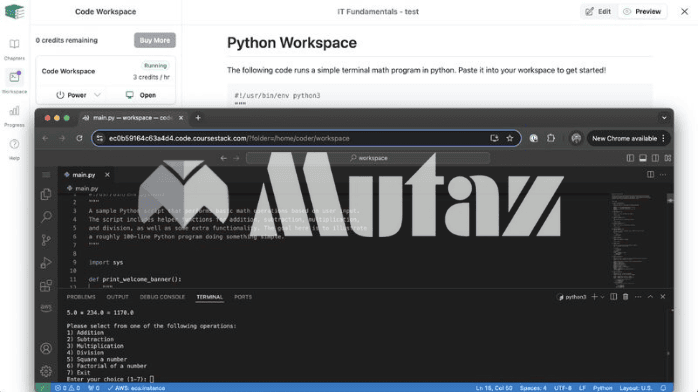Create a new terminal with plus icon
Image resolution: width=698 pixels, height=392 pixels.
click(594, 297)
